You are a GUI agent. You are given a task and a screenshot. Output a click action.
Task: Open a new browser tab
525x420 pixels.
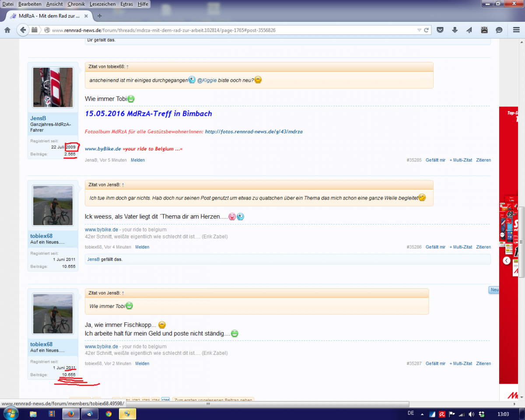(99, 16)
